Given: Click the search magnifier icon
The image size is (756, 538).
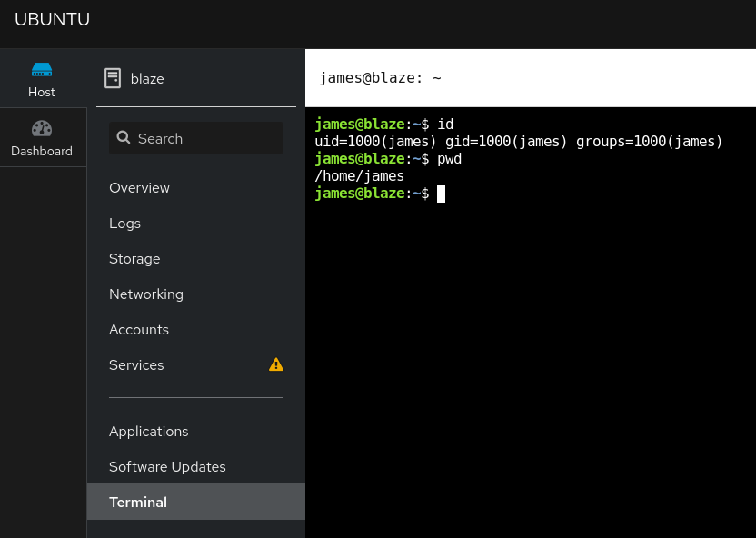Looking at the screenshot, I should pyautogui.click(x=124, y=138).
